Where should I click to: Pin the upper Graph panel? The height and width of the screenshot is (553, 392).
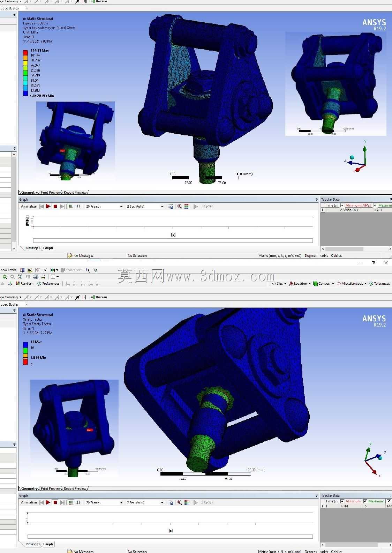pos(317,199)
